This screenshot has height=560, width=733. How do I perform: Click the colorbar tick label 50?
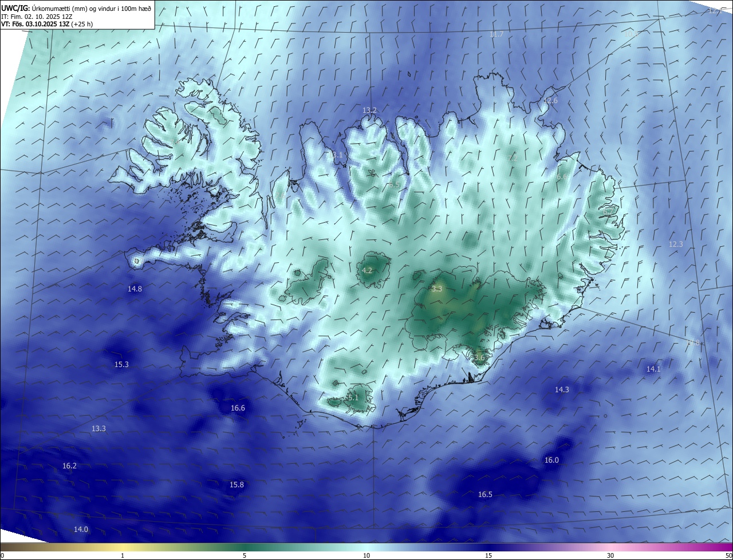click(728, 556)
